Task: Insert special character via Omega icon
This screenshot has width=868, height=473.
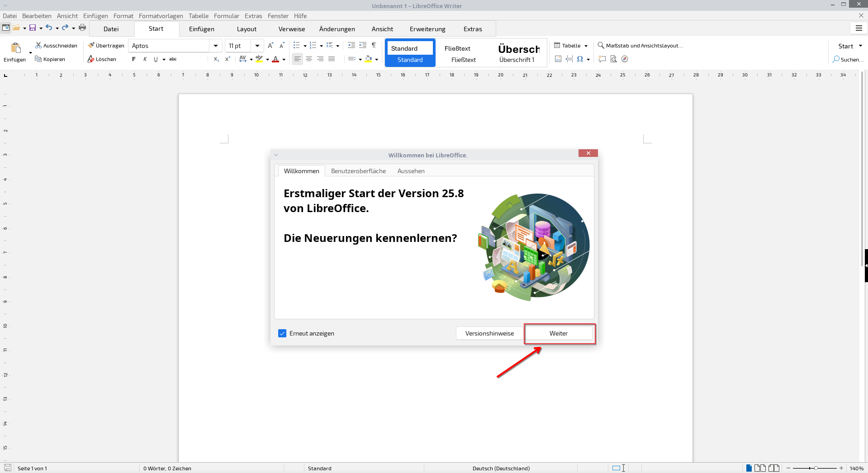Action: tap(579, 59)
